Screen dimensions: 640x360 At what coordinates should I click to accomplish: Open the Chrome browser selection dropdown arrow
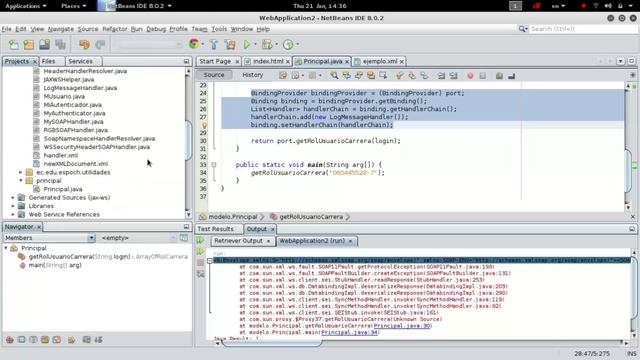[202, 44]
